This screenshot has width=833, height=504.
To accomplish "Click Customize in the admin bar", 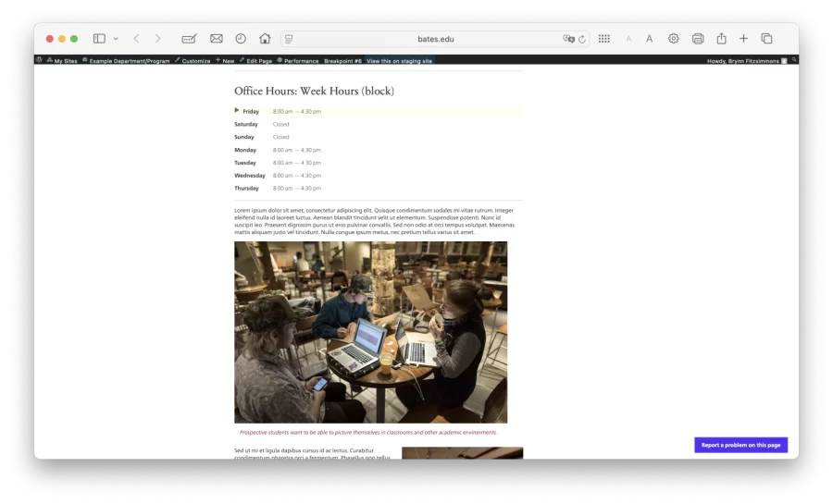I will [193, 60].
